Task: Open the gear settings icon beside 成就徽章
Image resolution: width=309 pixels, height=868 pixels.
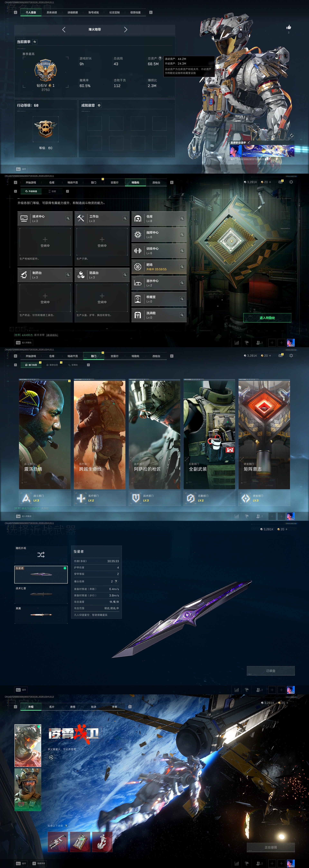Action: (x=99, y=105)
